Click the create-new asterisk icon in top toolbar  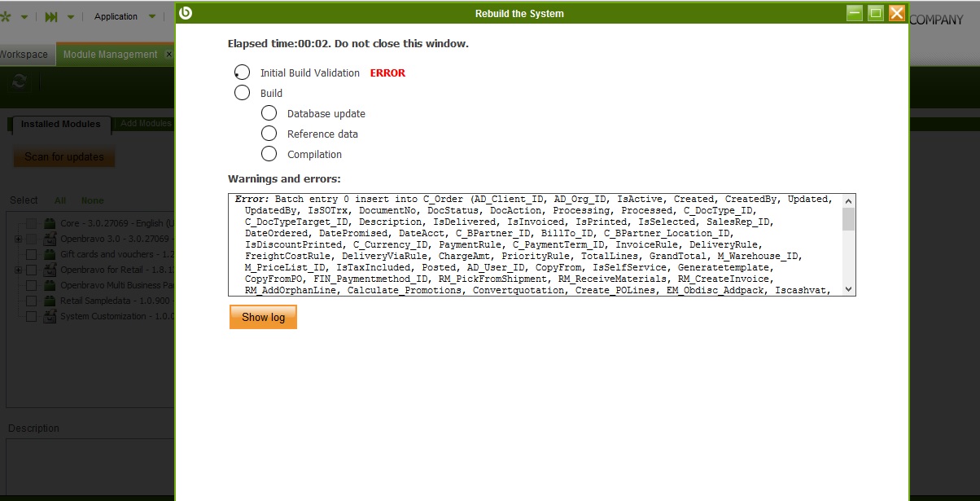(7, 16)
